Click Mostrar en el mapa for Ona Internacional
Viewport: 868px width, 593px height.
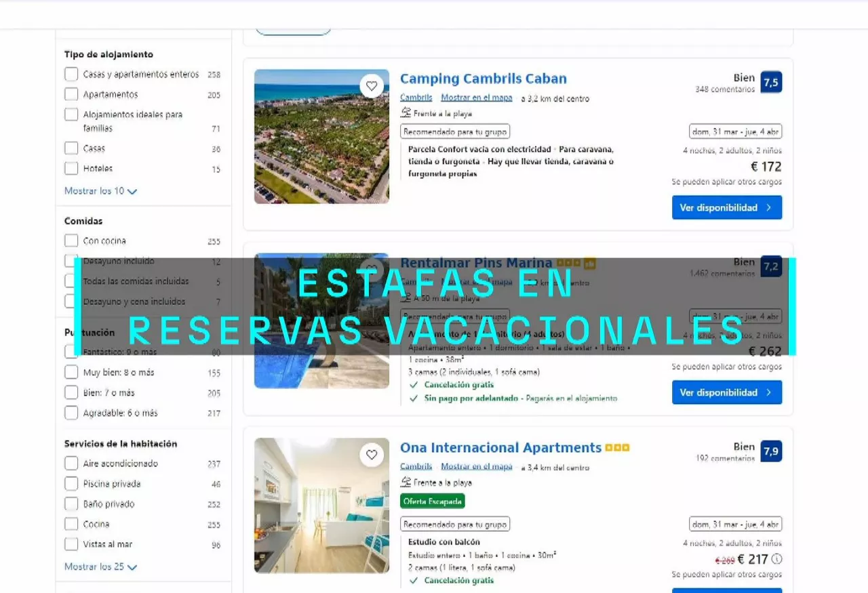point(477,466)
